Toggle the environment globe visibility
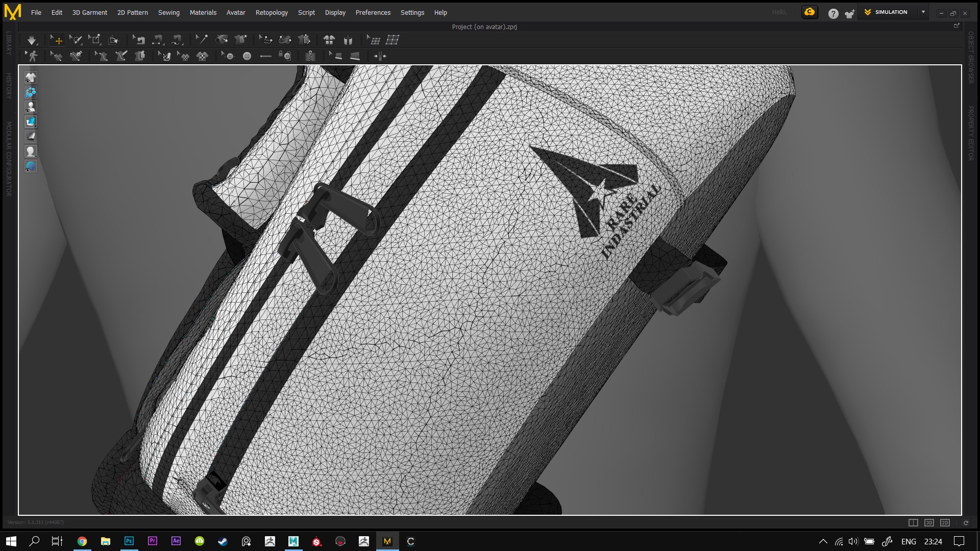The image size is (980, 551). coord(31,166)
